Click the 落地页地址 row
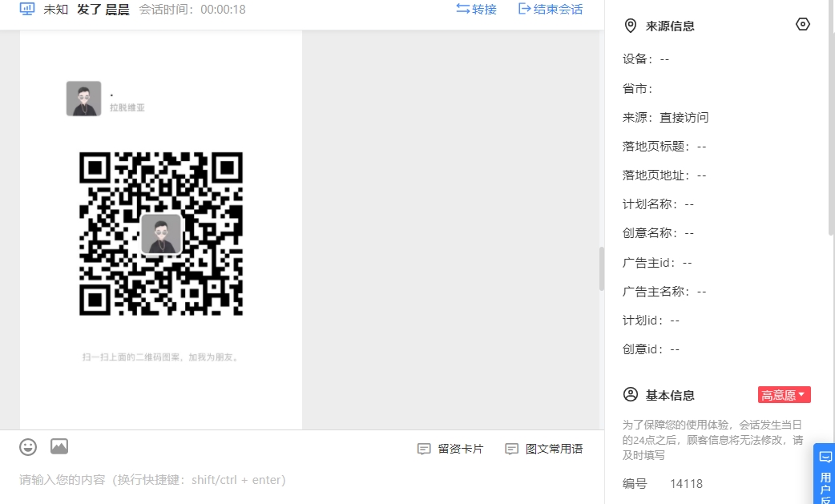This screenshot has height=504, width=835. [664, 175]
